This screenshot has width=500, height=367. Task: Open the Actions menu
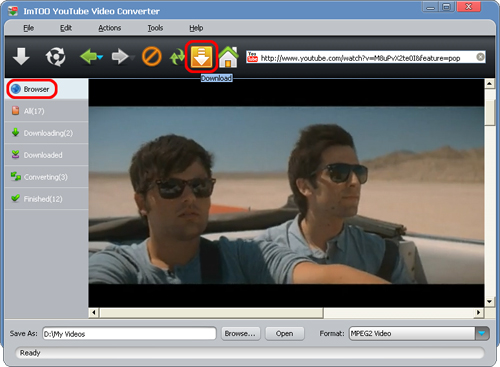point(109,28)
